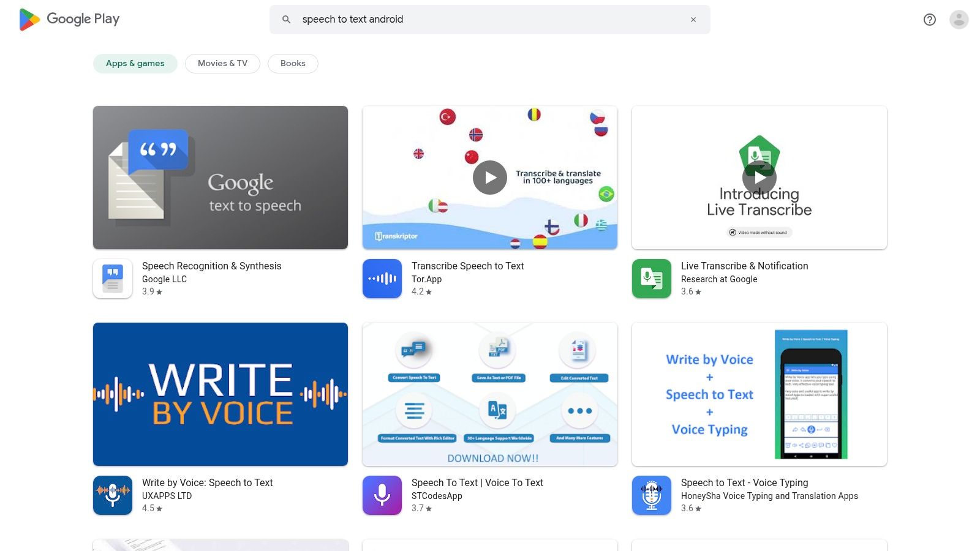Switch to the Books filter

[x=293, y=64]
